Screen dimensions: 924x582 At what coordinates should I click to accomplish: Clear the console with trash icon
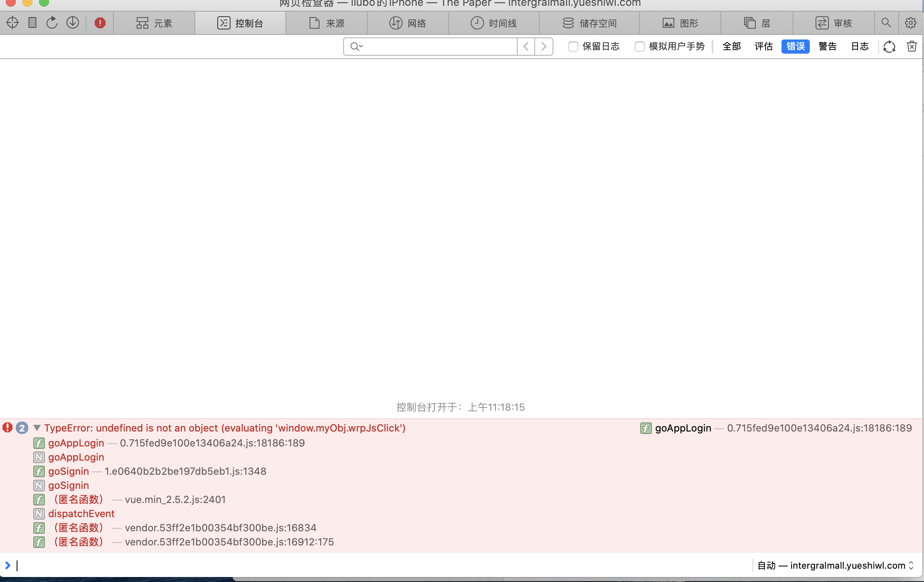click(x=912, y=46)
